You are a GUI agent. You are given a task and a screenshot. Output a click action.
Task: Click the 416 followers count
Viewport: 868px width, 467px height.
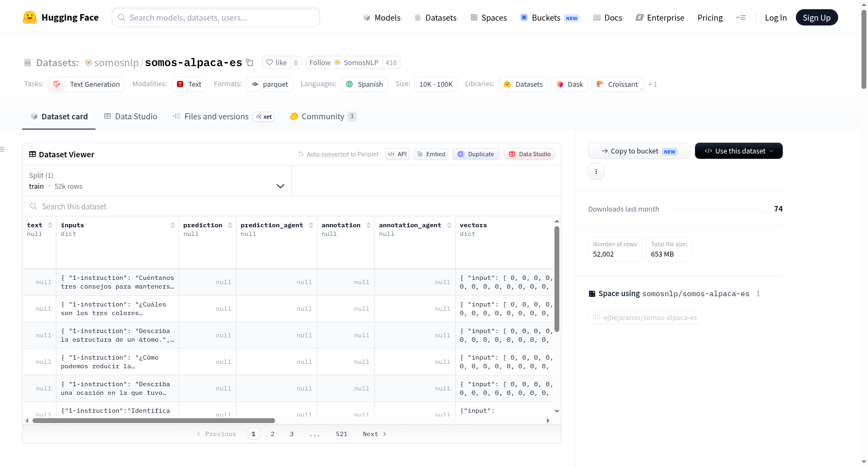pyautogui.click(x=391, y=62)
